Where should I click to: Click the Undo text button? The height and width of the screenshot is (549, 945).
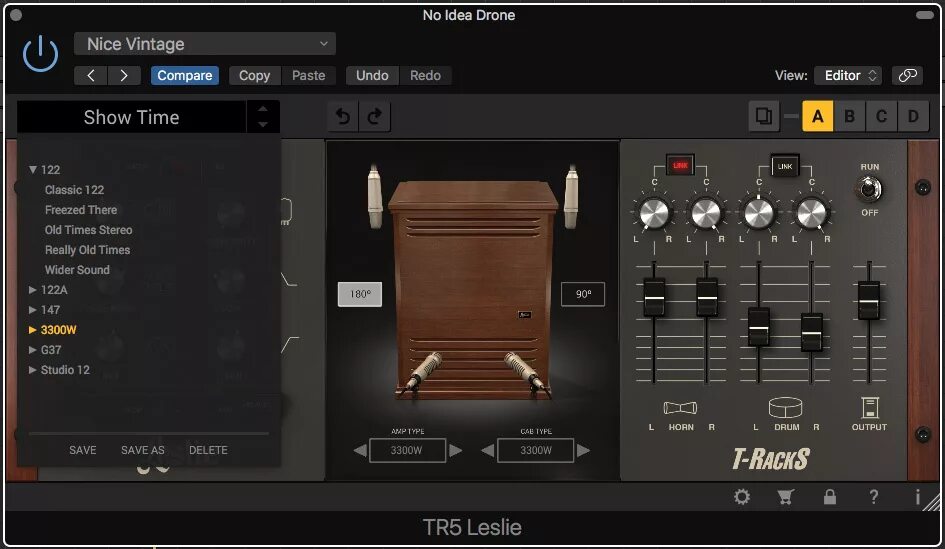[372, 75]
